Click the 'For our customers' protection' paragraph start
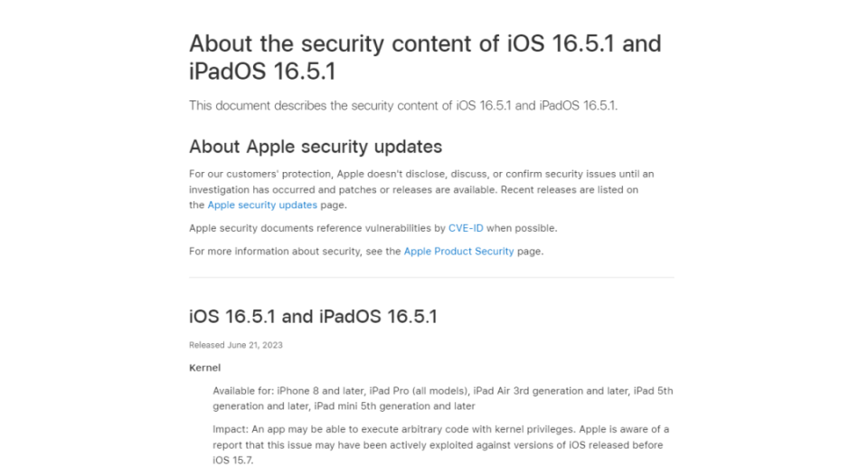This screenshot has height=467, width=868. [262, 173]
